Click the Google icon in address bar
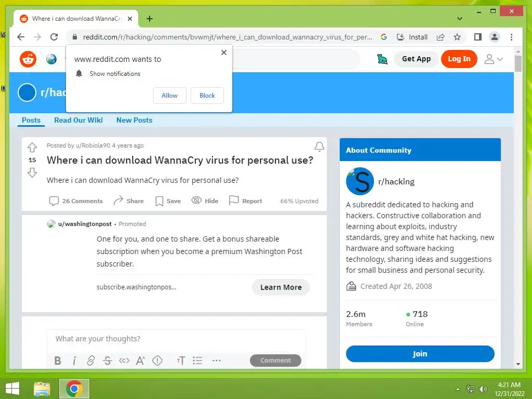 coord(384,37)
